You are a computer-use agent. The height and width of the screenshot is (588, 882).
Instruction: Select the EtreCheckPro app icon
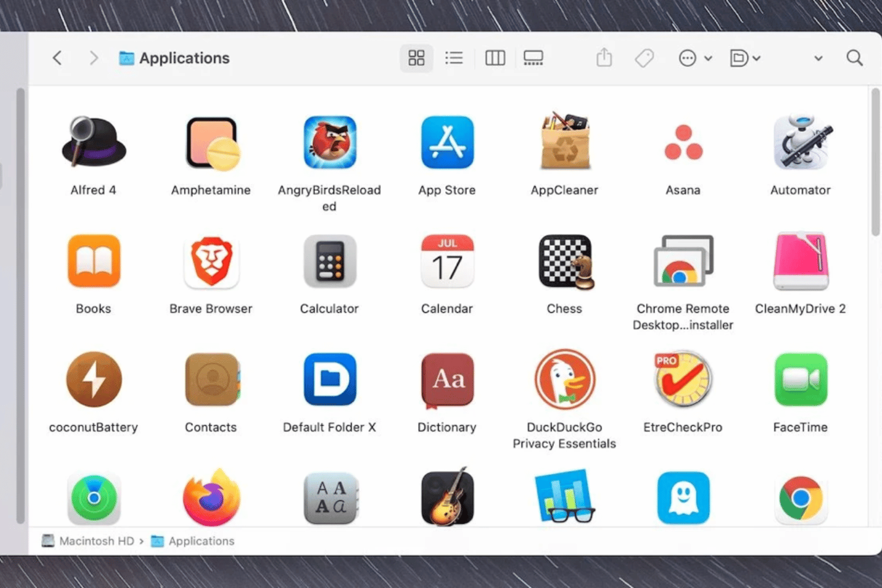click(683, 379)
